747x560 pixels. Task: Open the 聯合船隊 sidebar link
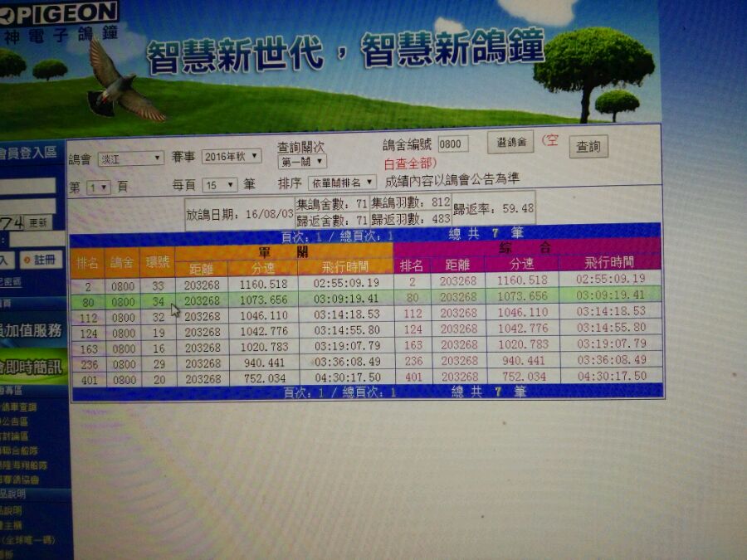(20, 450)
